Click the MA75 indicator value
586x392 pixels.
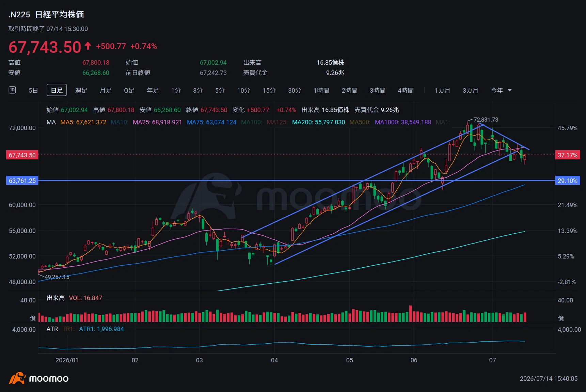coord(211,122)
